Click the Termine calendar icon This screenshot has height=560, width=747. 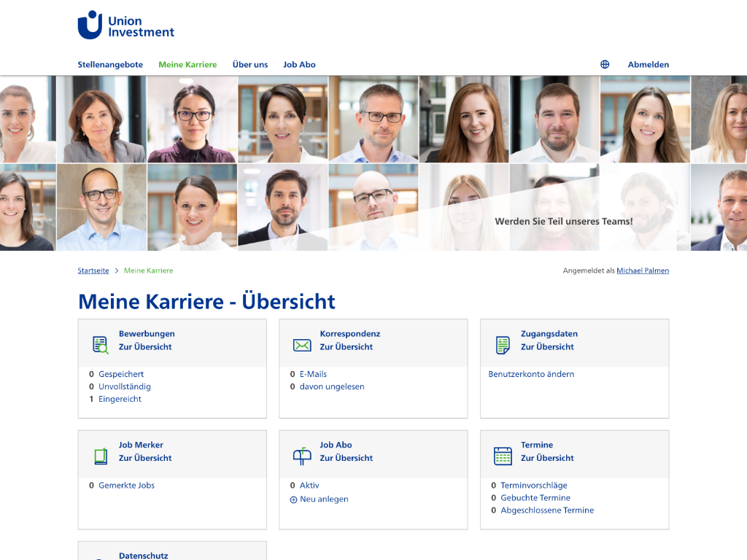tap(503, 456)
